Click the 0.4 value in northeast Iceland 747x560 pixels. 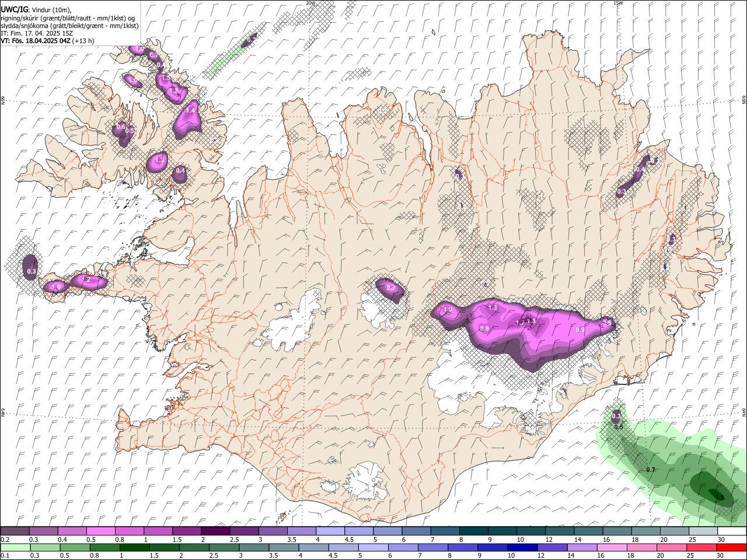[640, 169]
